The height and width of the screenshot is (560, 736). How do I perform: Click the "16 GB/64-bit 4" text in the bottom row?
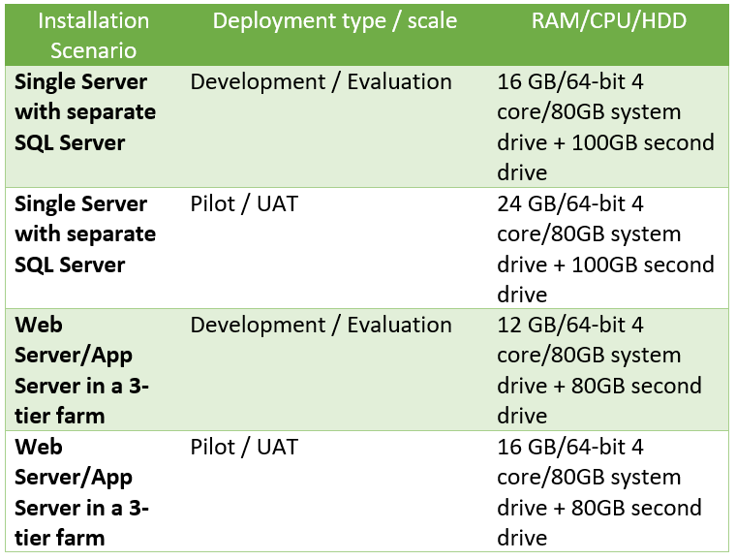point(569,447)
